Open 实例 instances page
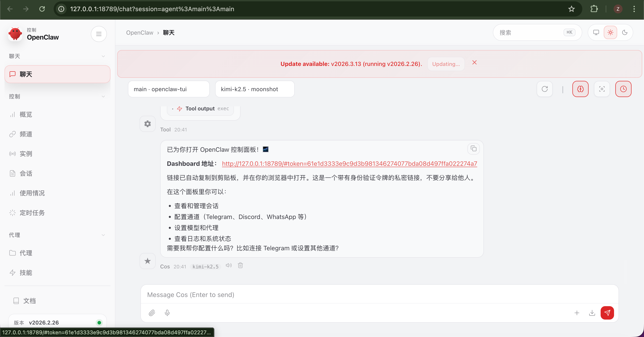 coord(57,154)
